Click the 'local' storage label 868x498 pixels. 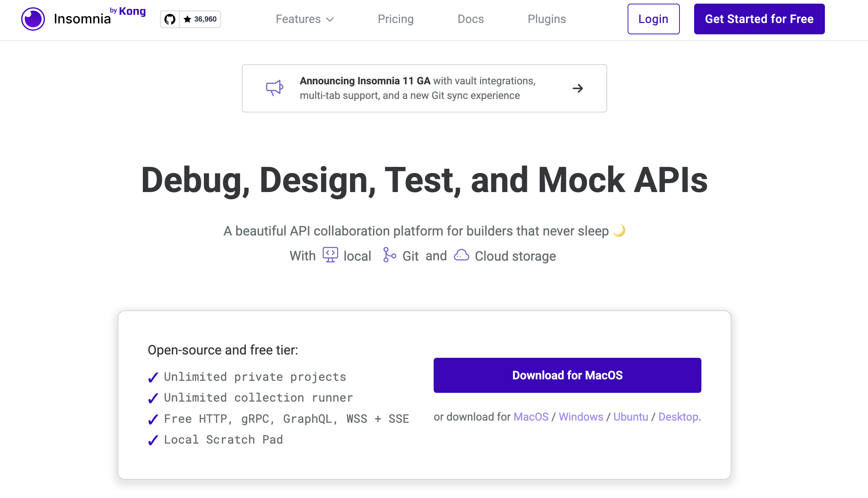(x=357, y=256)
